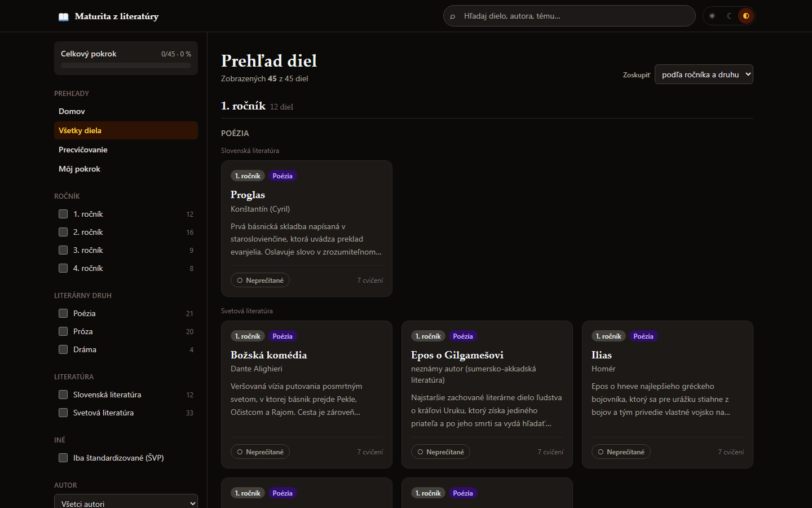Check the 4. ročník filter checkbox
812x508 pixels.
click(63, 268)
